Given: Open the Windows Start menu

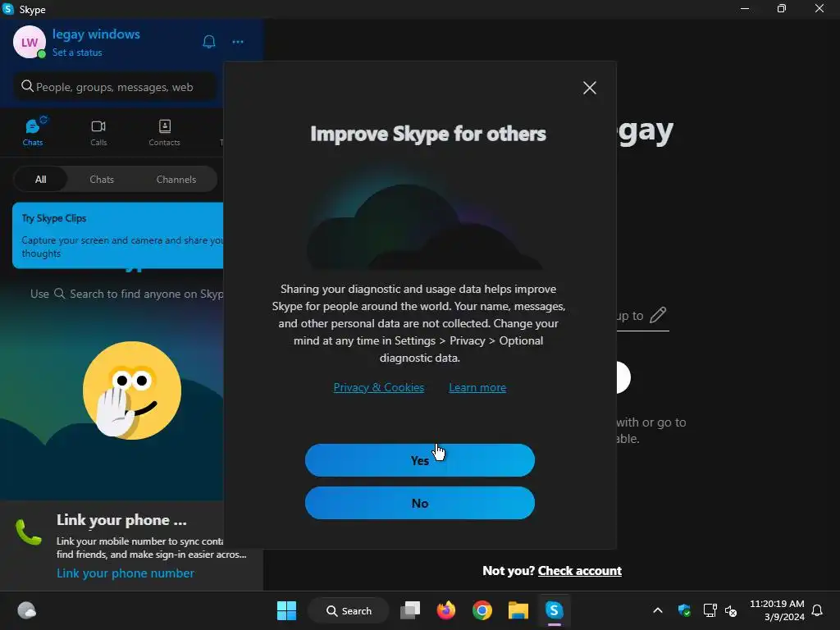Looking at the screenshot, I should tap(286, 610).
